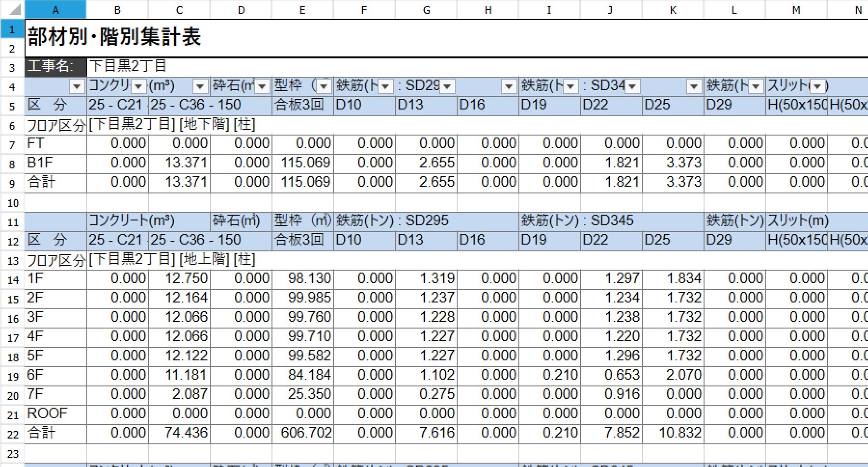
Task: Click the 工事名: label cell
Action: (x=55, y=67)
